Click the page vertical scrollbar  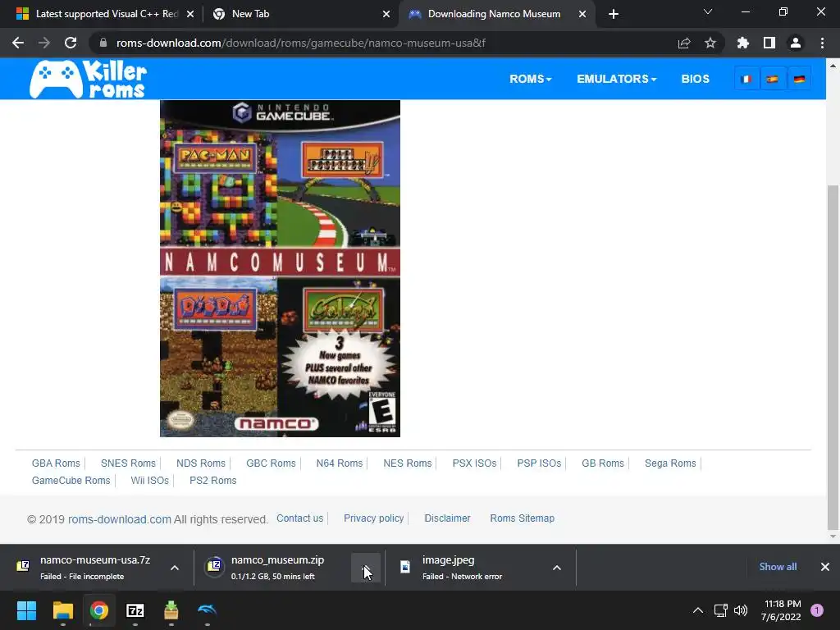coord(833,357)
